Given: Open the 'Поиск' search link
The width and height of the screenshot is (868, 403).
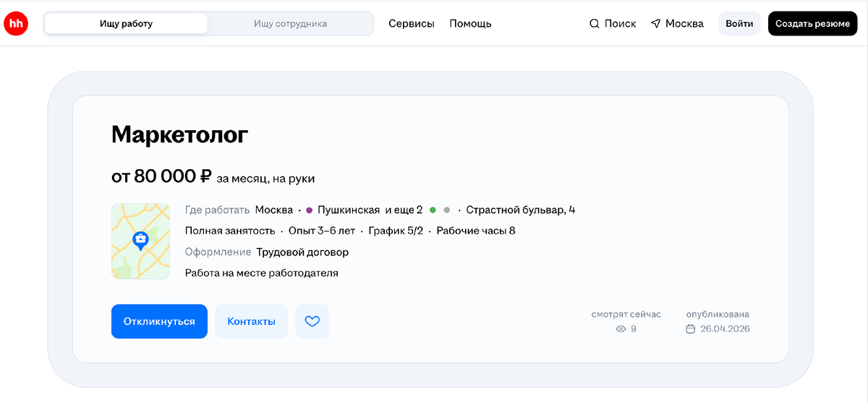Looking at the screenshot, I should [x=613, y=23].
